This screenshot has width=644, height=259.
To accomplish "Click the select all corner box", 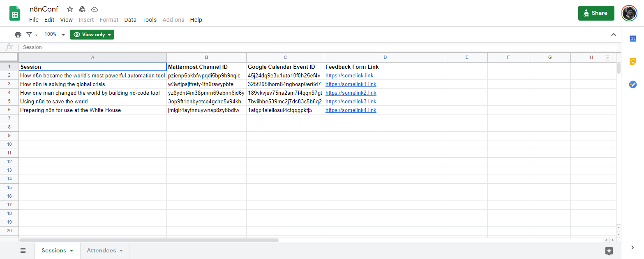I will (9, 57).
